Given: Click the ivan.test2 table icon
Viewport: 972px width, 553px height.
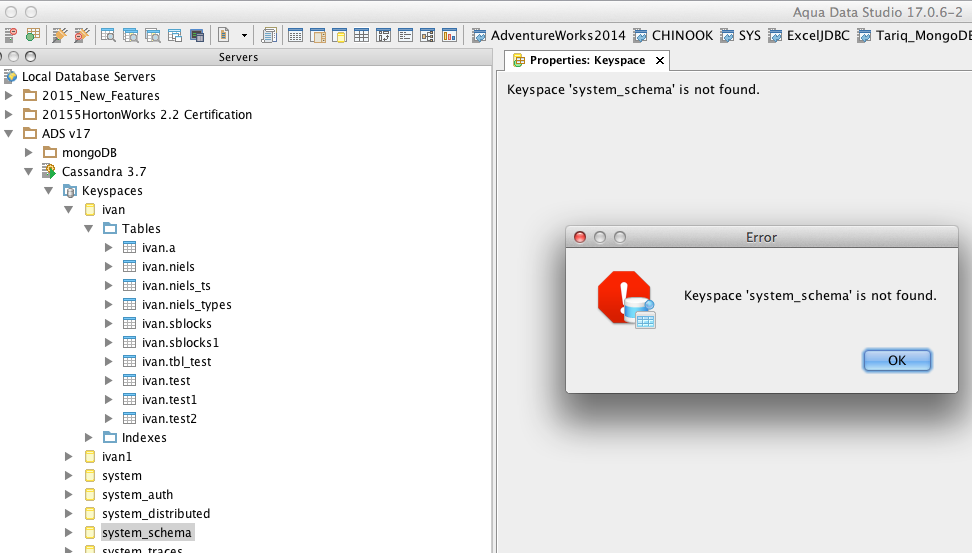Looking at the screenshot, I should (130, 418).
